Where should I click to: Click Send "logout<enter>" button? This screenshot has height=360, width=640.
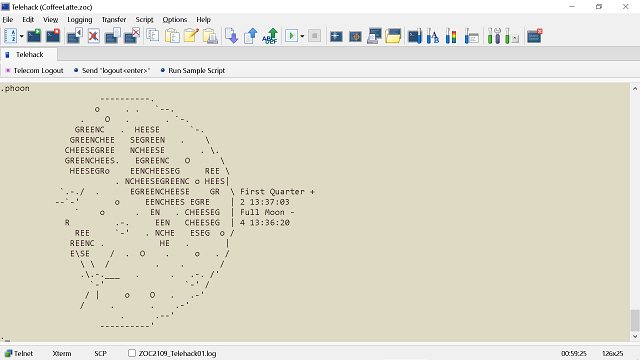pyautogui.click(x=112, y=71)
